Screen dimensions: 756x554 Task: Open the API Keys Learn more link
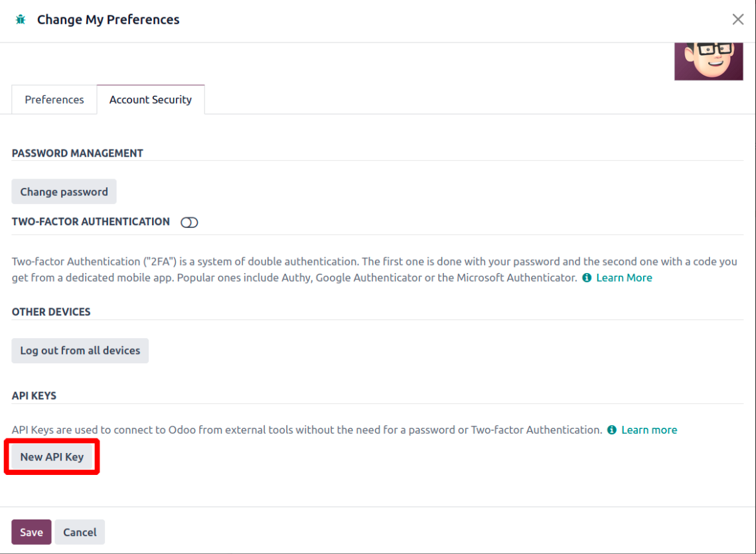(x=649, y=430)
